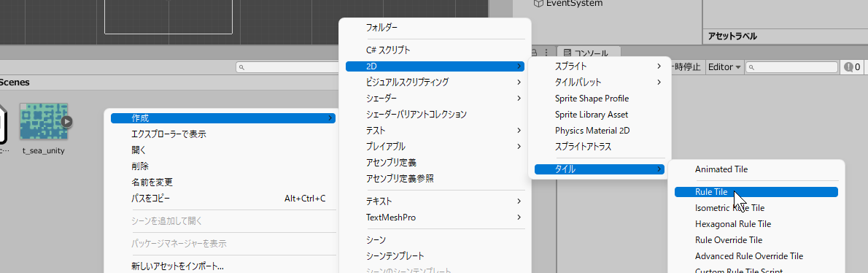Click the アセットラベル header
868x273 pixels.
(732, 36)
